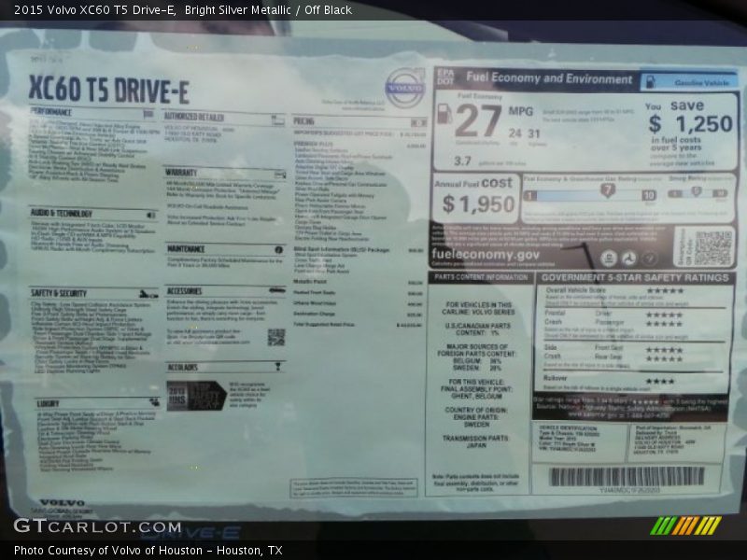Click the icon on the Warranty header bar
The image size is (747, 560).
[x=280, y=175]
